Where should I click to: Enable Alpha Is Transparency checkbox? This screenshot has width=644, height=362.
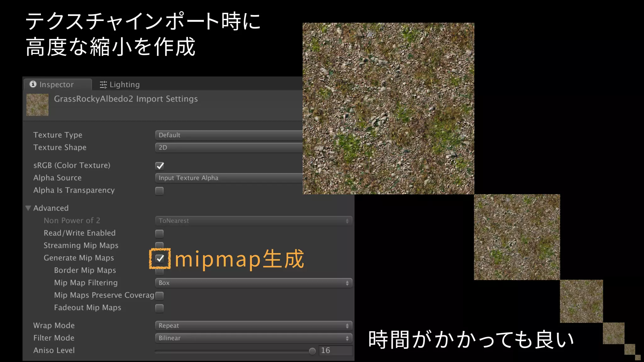click(159, 191)
